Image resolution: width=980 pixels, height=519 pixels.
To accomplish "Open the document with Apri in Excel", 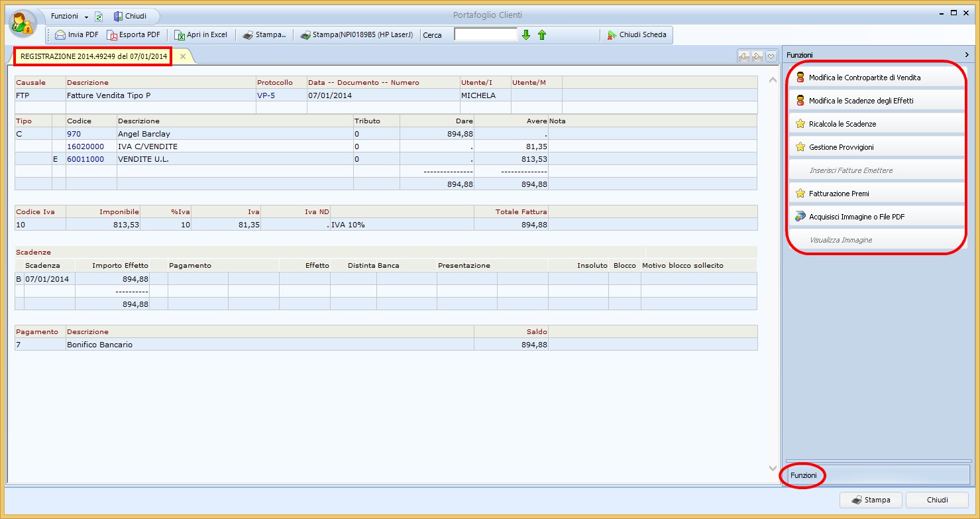I will point(180,35).
